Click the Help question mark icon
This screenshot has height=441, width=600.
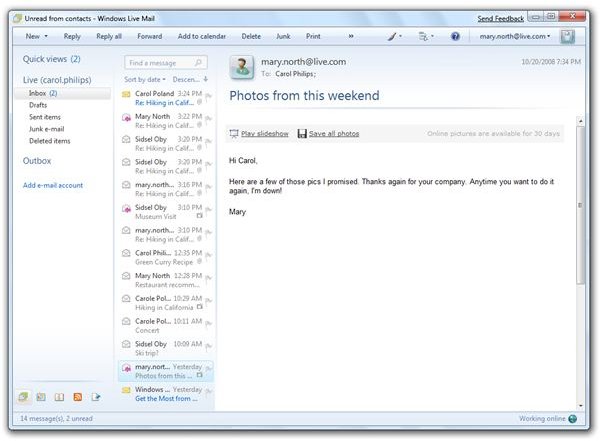coord(455,36)
